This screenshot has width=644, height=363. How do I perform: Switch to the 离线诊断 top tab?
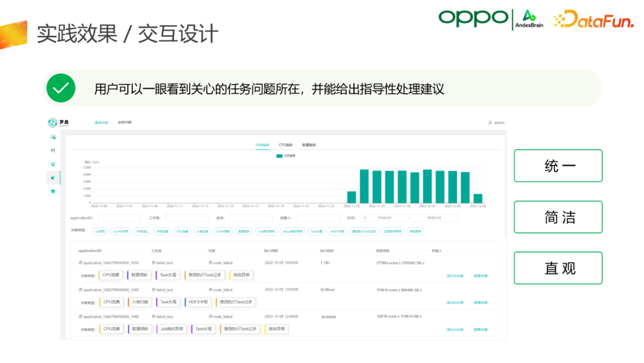[x=101, y=122]
